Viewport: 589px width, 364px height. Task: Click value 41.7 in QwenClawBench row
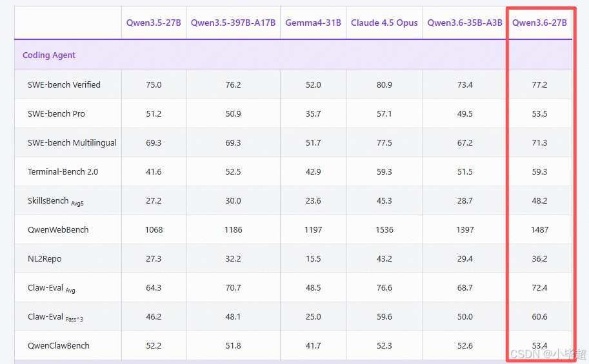tap(313, 345)
